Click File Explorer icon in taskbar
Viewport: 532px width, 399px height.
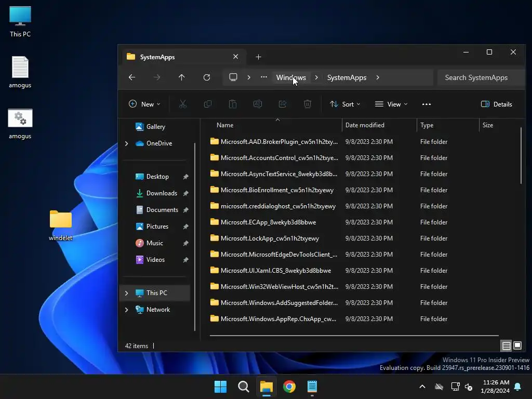click(267, 387)
